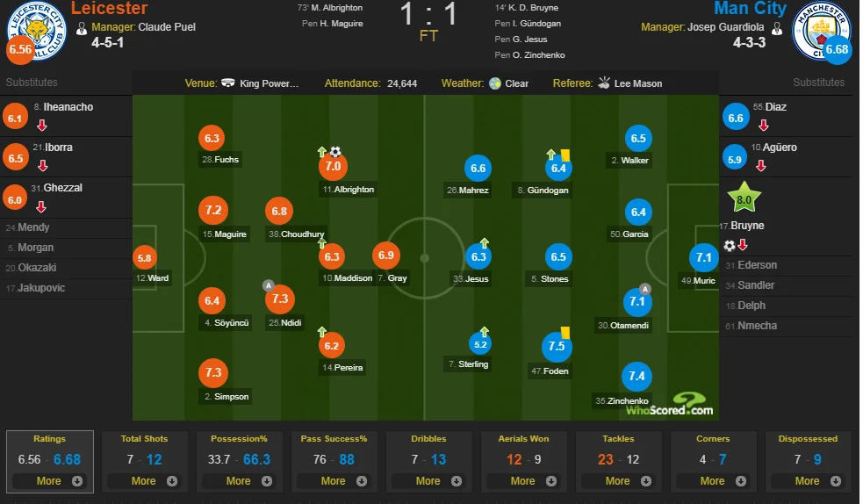
Task: Expand More under Possession%
Action: [239, 480]
